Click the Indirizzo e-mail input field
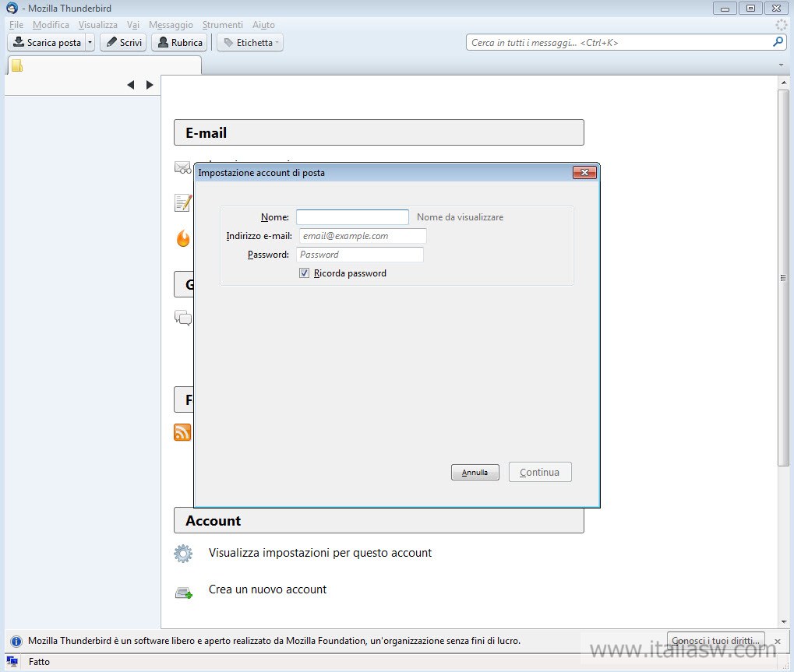 pyautogui.click(x=362, y=236)
